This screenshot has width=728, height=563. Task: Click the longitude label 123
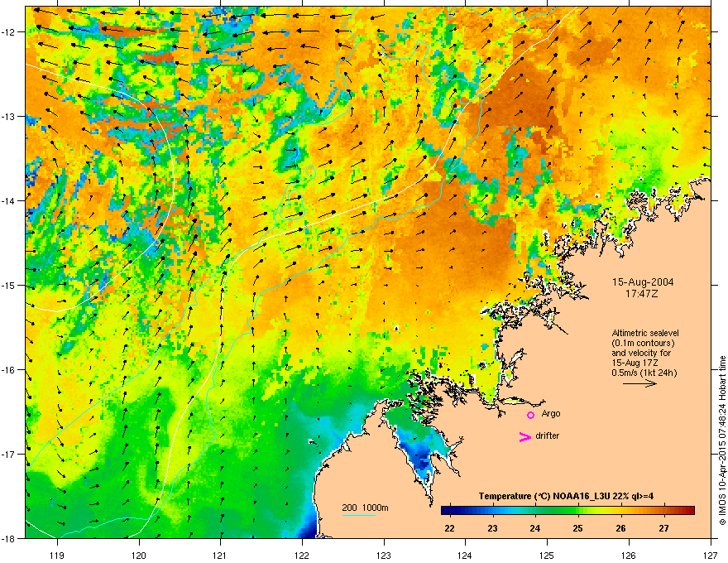coord(384,555)
